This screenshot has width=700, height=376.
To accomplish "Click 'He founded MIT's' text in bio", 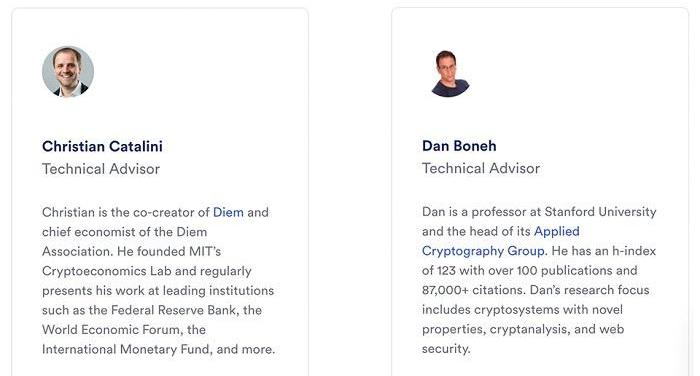I will [169, 251].
